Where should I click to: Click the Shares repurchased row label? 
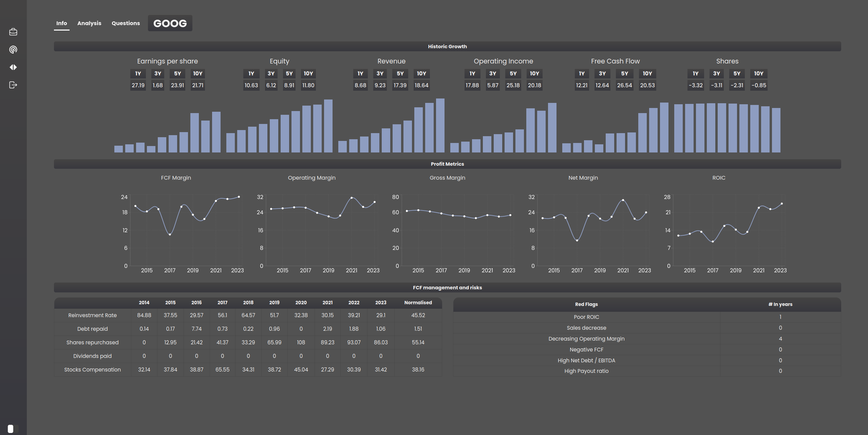click(92, 342)
